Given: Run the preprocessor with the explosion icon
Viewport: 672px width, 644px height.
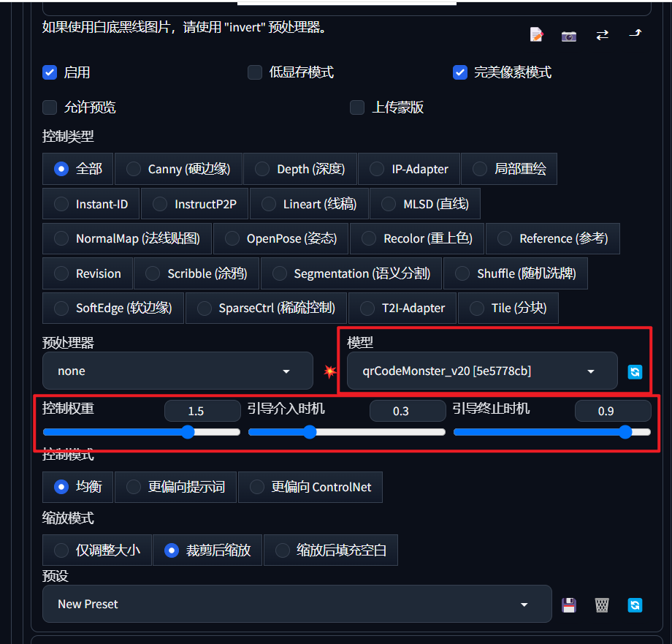Looking at the screenshot, I should [x=329, y=371].
